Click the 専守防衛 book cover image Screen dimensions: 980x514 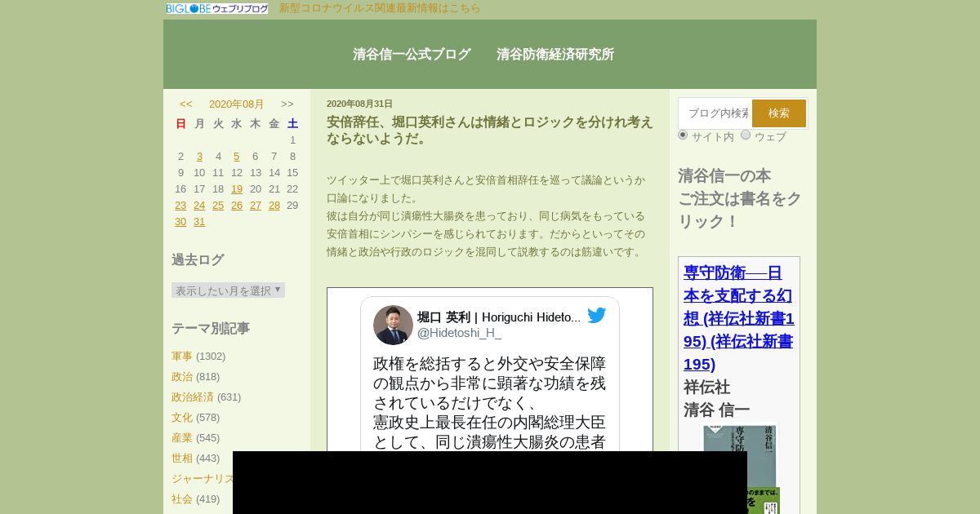click(x=741, y=467)
